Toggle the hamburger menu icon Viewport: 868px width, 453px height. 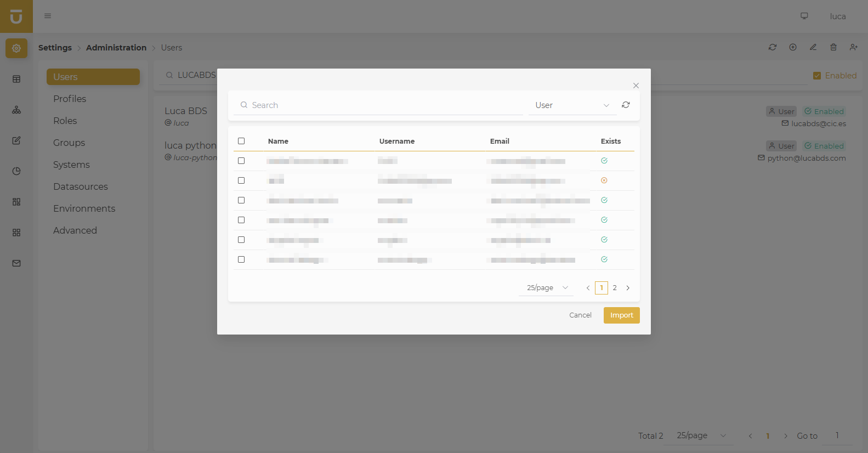48,16
